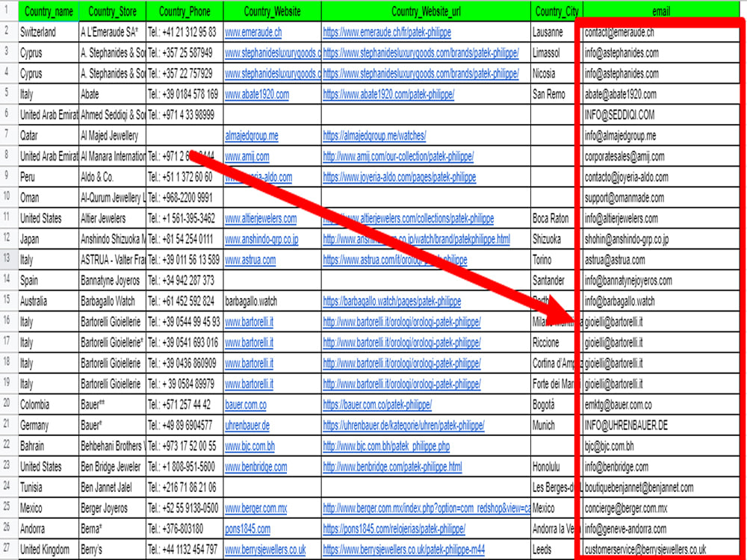Open the www.berger.com.mx link
Image resolution: width=747 pixels, height=560 pixels.
(255, 508)
